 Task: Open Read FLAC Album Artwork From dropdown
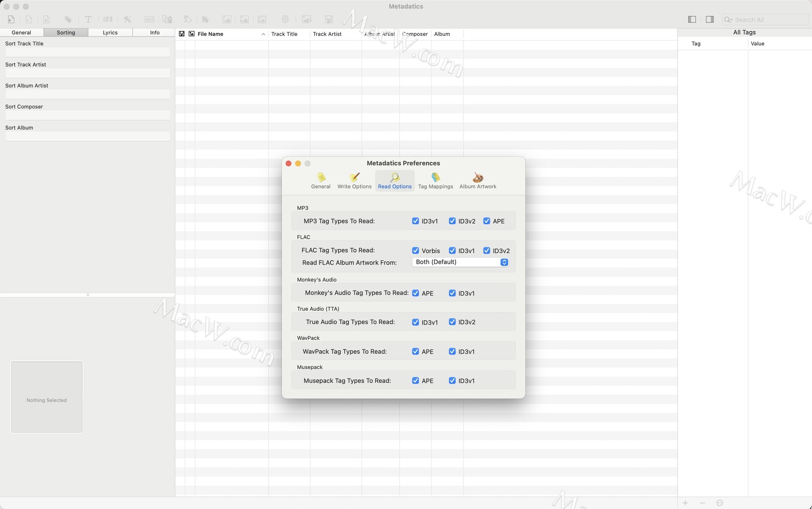click(x=460, y=262)
